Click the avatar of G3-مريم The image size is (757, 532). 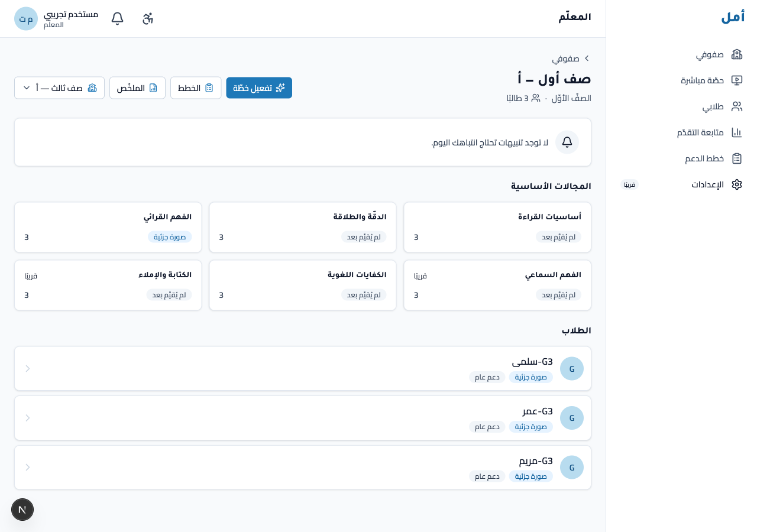tap(572, 467)
